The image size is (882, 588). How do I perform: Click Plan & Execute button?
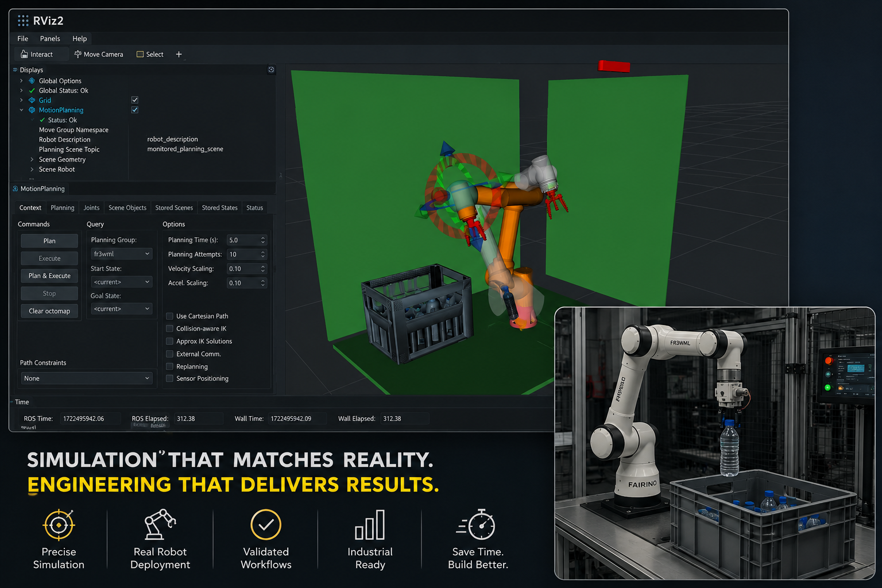click(49, 276)
